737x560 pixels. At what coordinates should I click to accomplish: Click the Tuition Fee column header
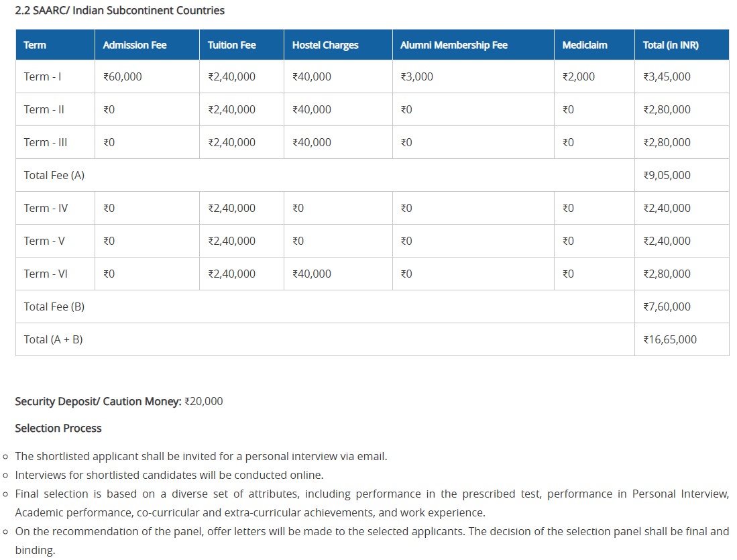231,45
